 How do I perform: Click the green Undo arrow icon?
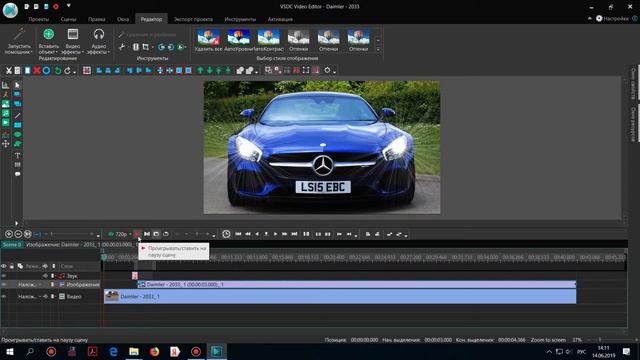point(58,71)
